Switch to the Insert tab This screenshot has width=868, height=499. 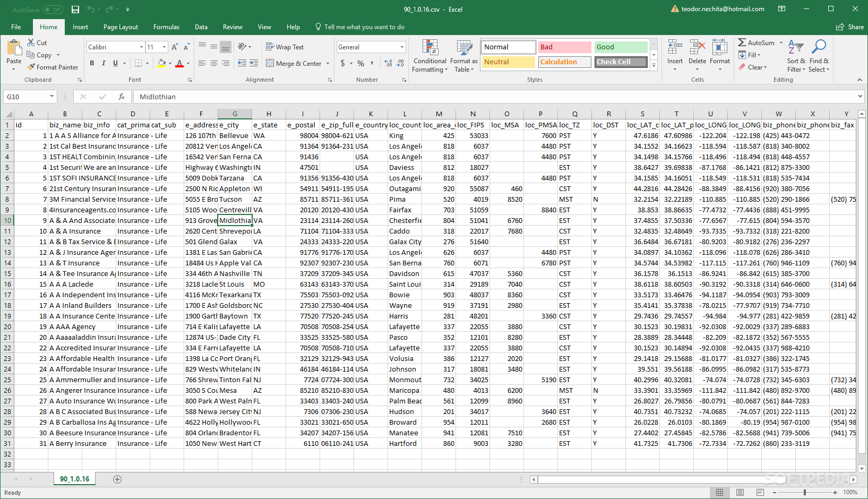(80, 27)
